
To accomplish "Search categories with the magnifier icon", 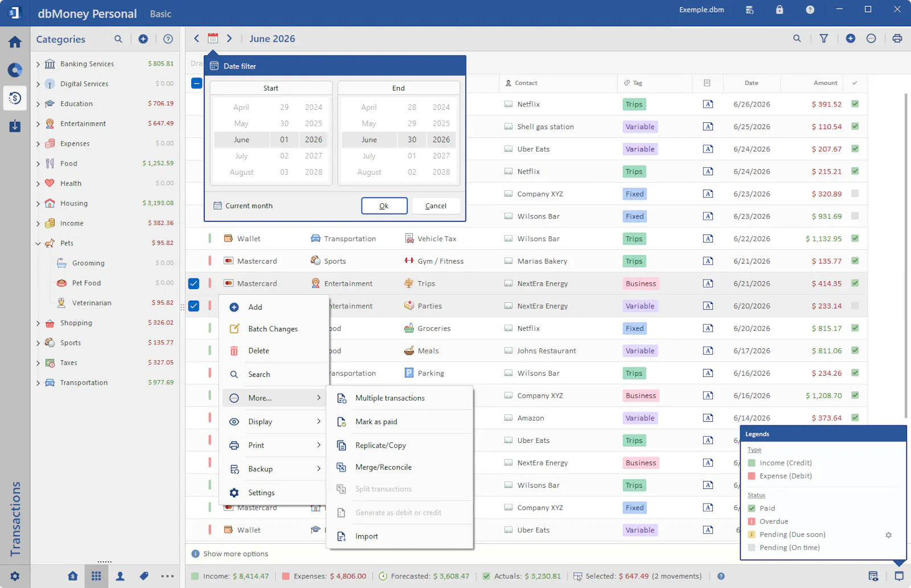I will (x=118, y=39).
